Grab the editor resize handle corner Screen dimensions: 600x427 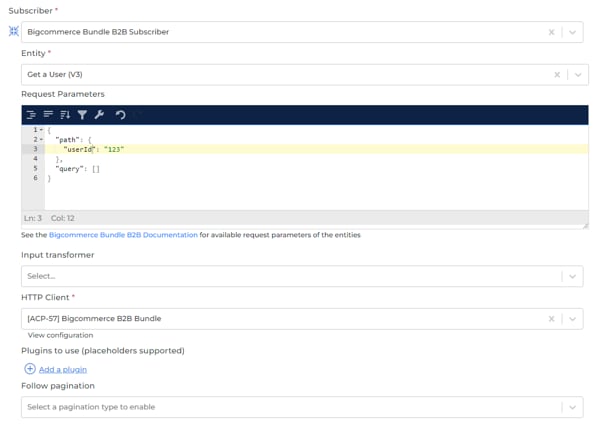pos(585,226)
